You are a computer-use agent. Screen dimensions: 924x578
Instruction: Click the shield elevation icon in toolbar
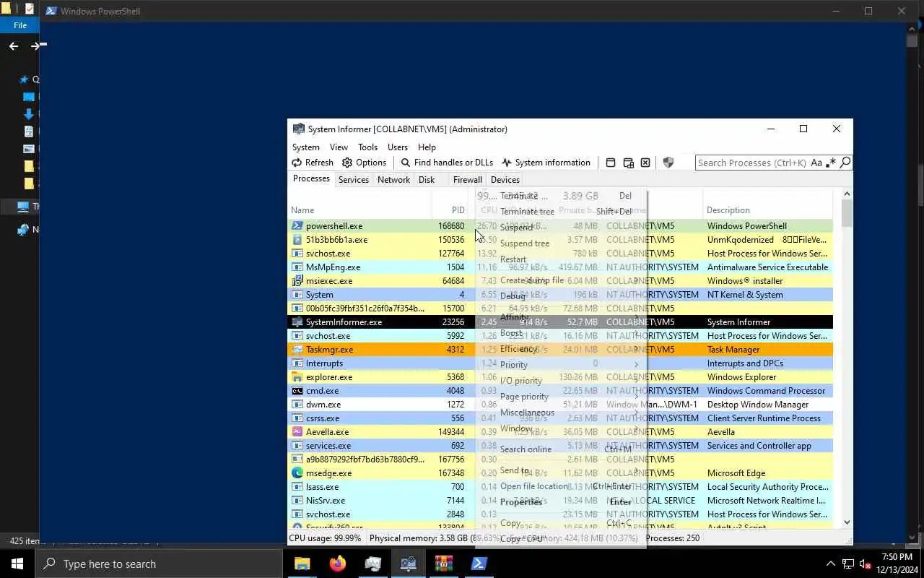tap(668, 163)
